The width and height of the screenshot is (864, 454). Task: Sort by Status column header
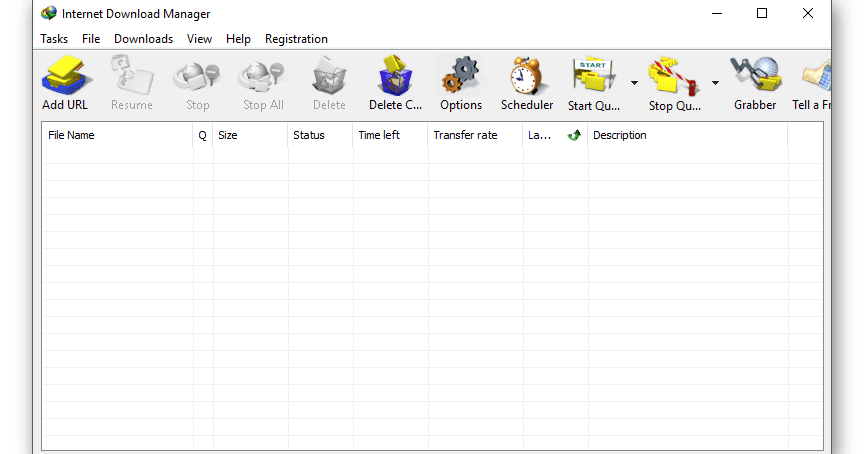click(x=320, y=135)
